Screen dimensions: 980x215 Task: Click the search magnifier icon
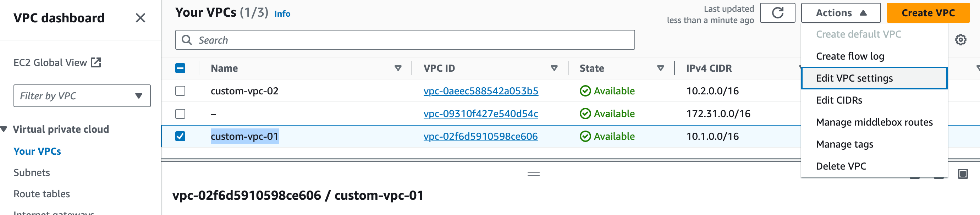point(187,40)
